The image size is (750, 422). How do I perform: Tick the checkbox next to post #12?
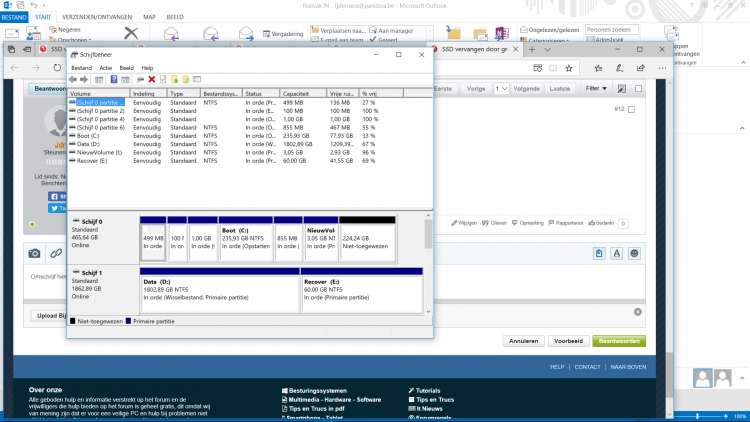[x=631, y=109]
